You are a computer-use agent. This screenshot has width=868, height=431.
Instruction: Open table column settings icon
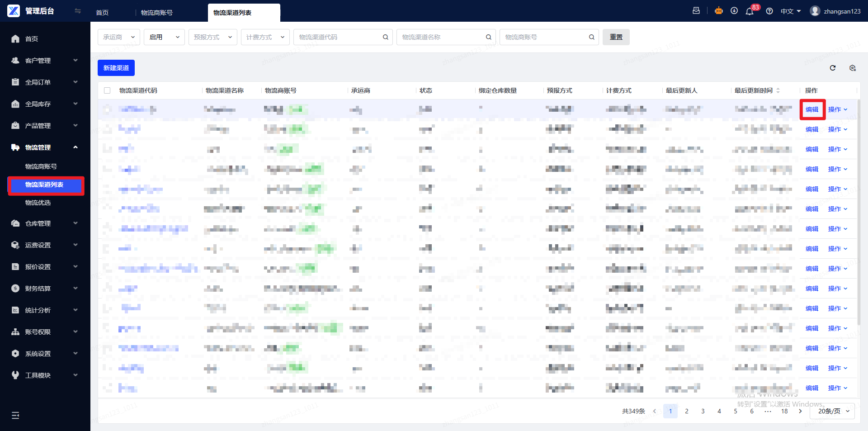point(853,68)
